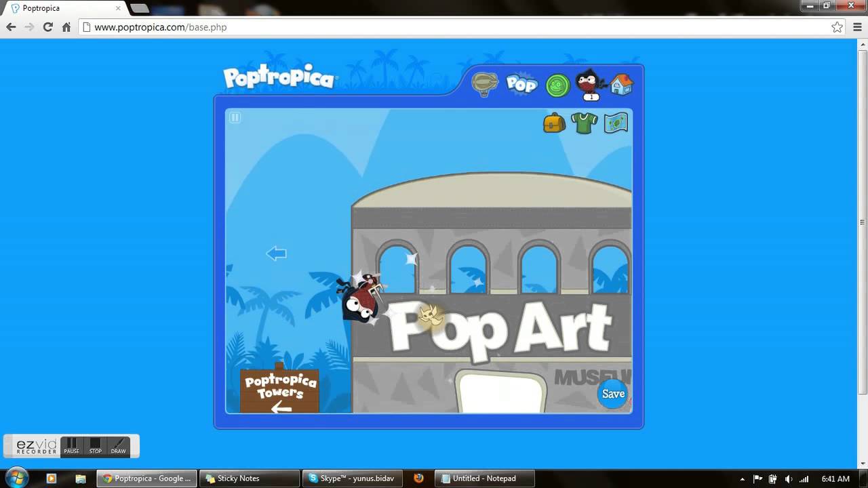
Task: Select the Poptropica browser tab
Action: 65,8
